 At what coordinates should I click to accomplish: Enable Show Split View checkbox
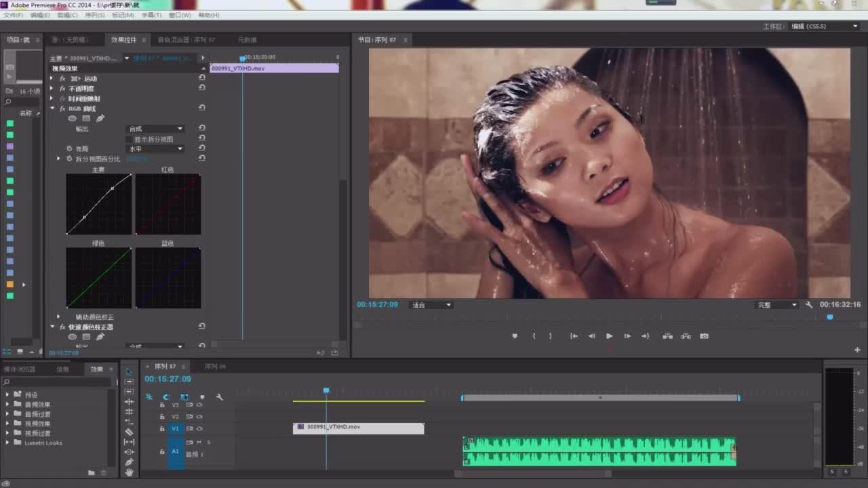click(x=129, y=139)
